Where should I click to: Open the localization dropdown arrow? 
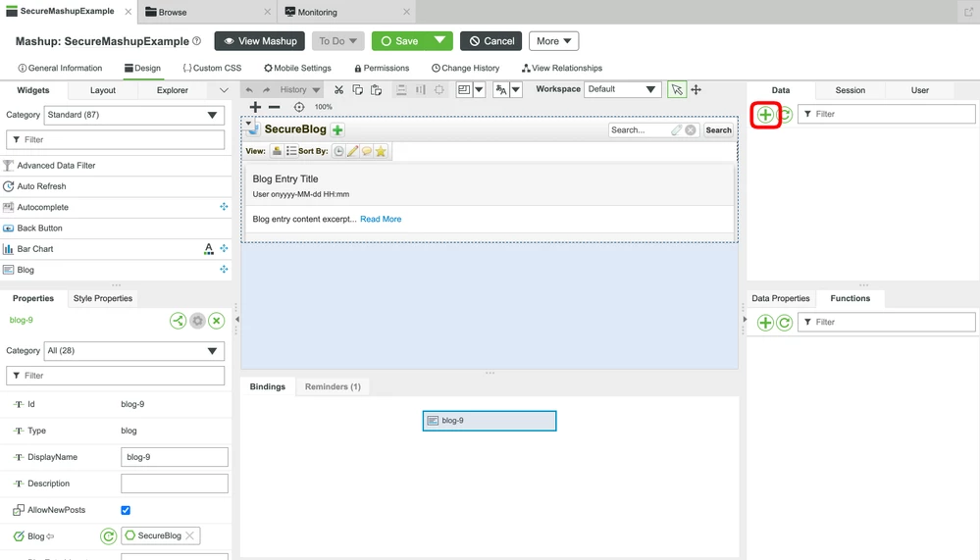tap(516, 90)
